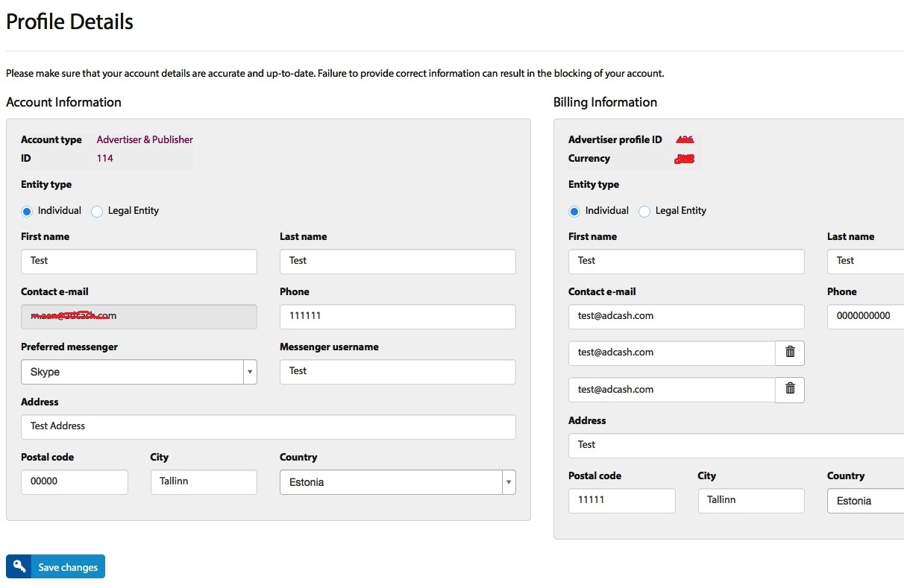Focus the billing Last name field
Image resolution: width=904 pixels, height=588 pixels.
tap(865, 262)
